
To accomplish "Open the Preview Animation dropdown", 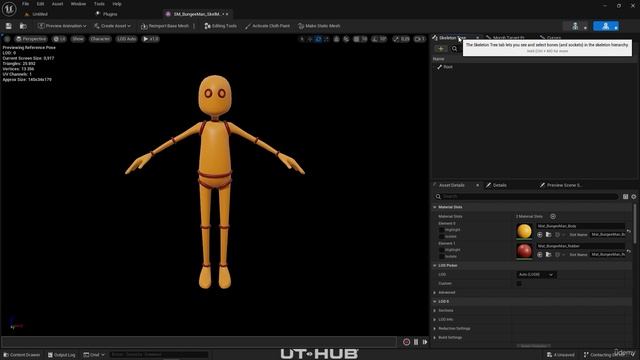I will [x=62, y=26].
